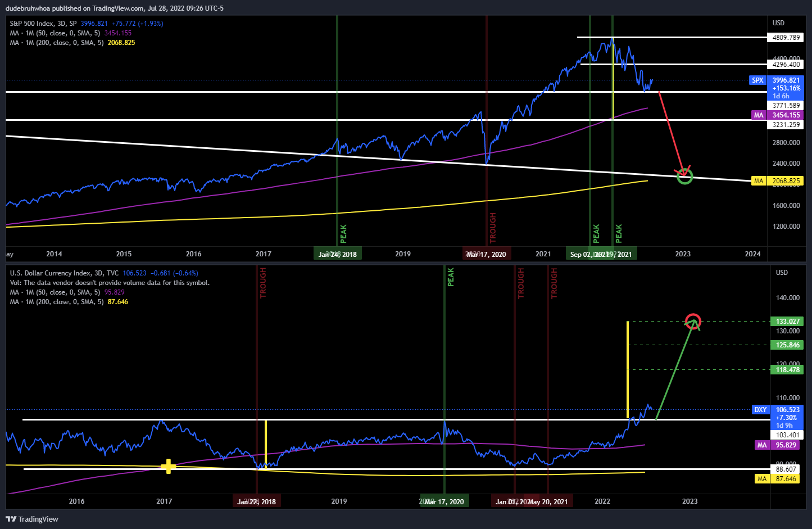Image resolution: width=812 pixels, height=529 pixels.
Task: Select the red TROUGH label in S&P chart
Action: [493, 228]
